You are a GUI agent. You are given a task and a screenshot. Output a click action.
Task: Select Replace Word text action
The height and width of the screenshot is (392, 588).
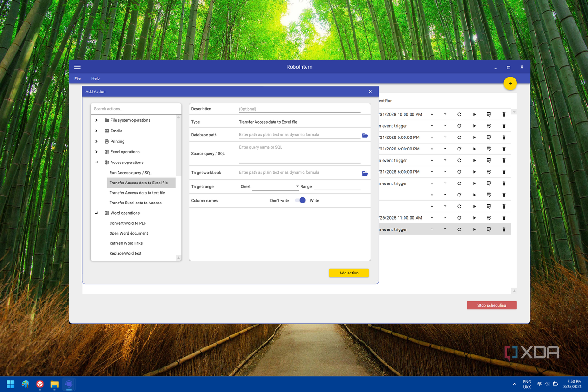[125, 254]
